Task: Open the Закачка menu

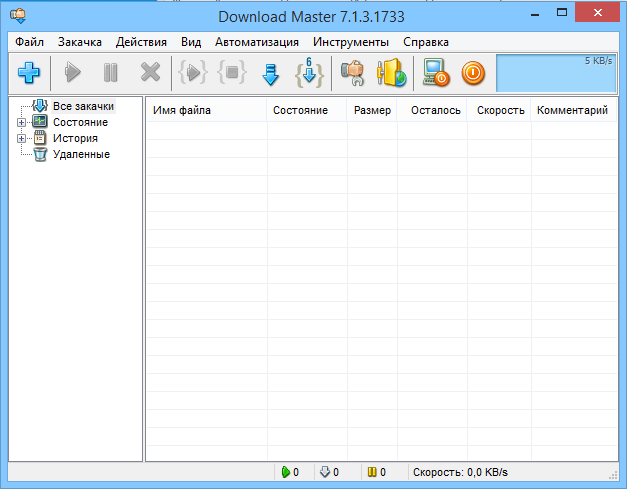Action: pos(80,42)
